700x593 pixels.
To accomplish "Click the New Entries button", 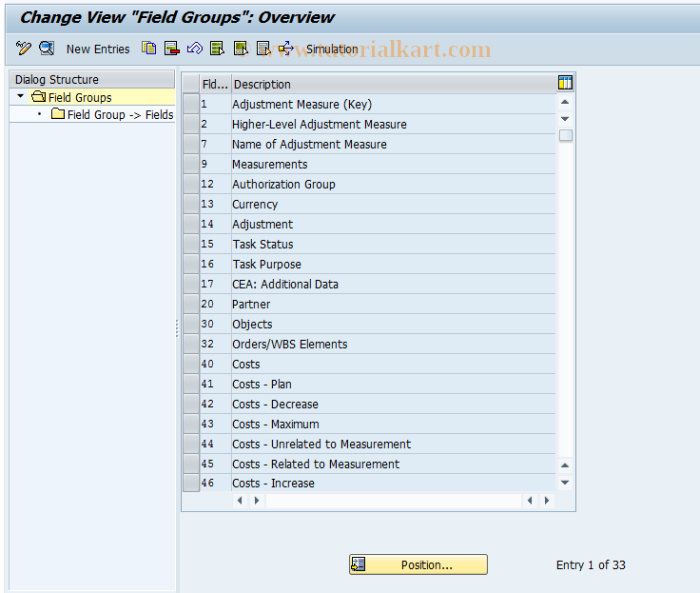I will (x=98, y=49).
